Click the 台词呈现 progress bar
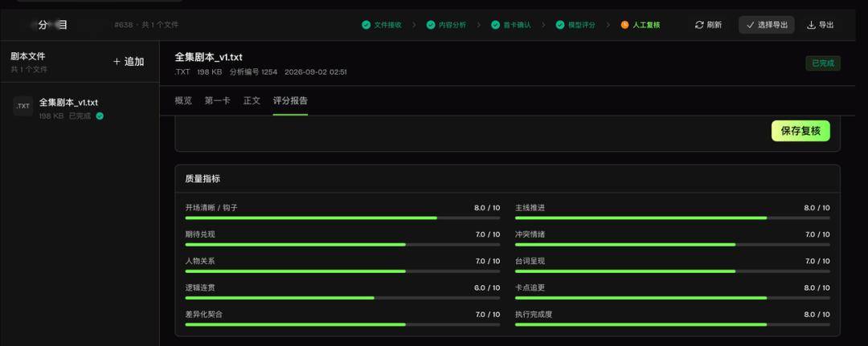Screen dimensions: 868x346 tap(673, 271)
